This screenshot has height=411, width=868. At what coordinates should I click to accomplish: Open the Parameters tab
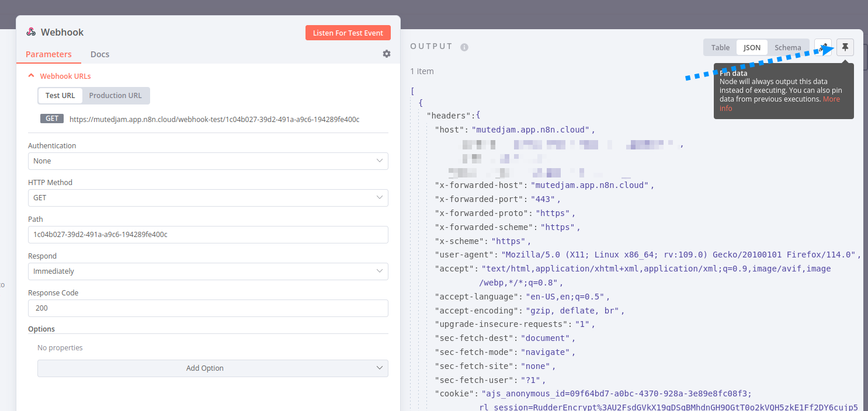point(48,54)
